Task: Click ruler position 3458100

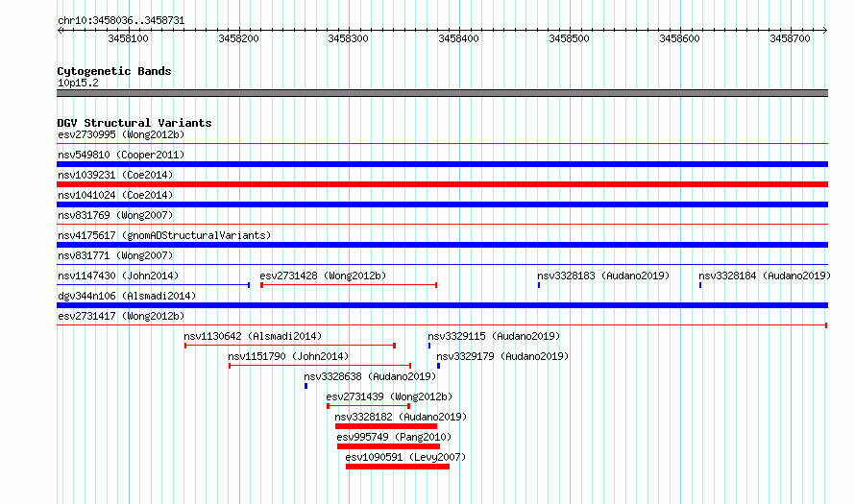Action: click(x=128, y=38)
